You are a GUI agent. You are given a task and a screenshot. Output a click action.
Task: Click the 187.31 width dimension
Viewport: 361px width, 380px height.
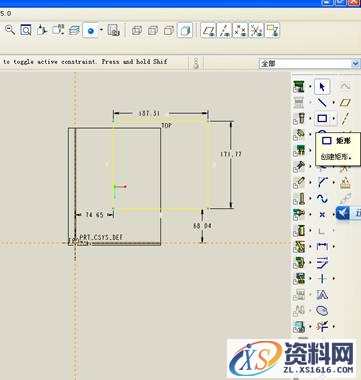pos(149,113)
